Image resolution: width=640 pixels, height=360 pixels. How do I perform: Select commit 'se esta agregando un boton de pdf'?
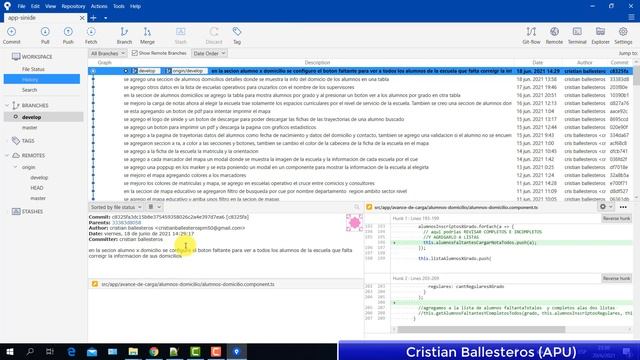click(x=197, y=111)
